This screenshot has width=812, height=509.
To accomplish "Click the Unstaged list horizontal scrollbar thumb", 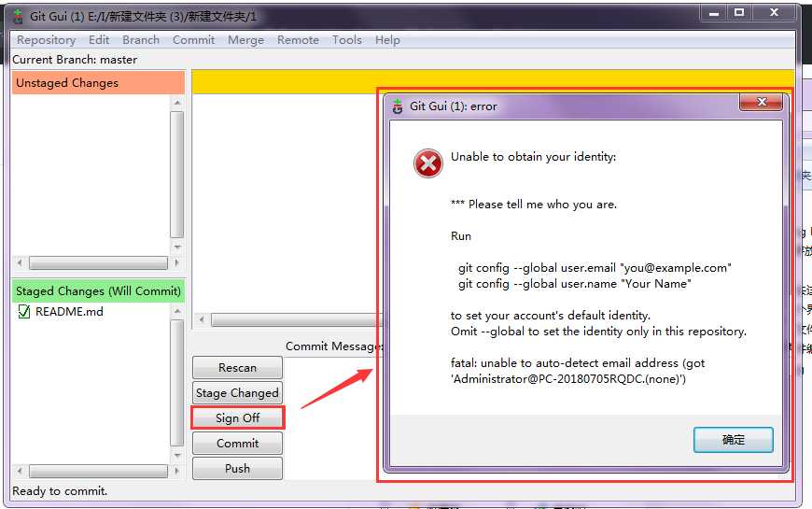I will 98,262.
